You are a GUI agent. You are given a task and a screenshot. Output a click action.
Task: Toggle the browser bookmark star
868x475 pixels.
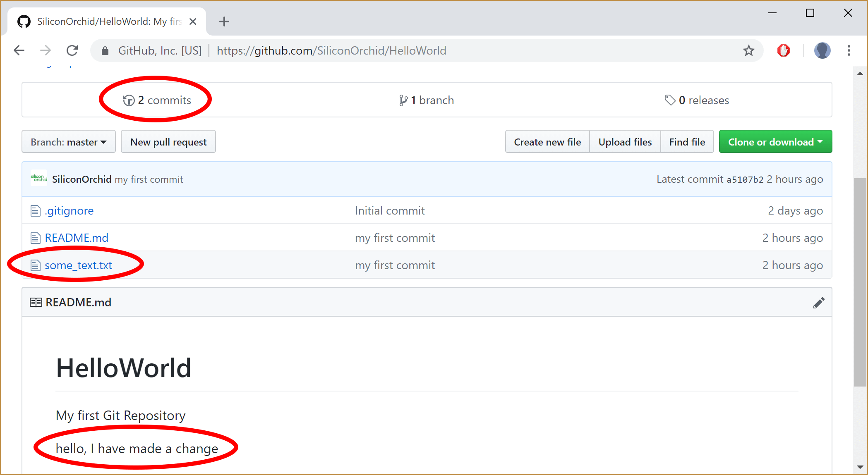point(748,50)
